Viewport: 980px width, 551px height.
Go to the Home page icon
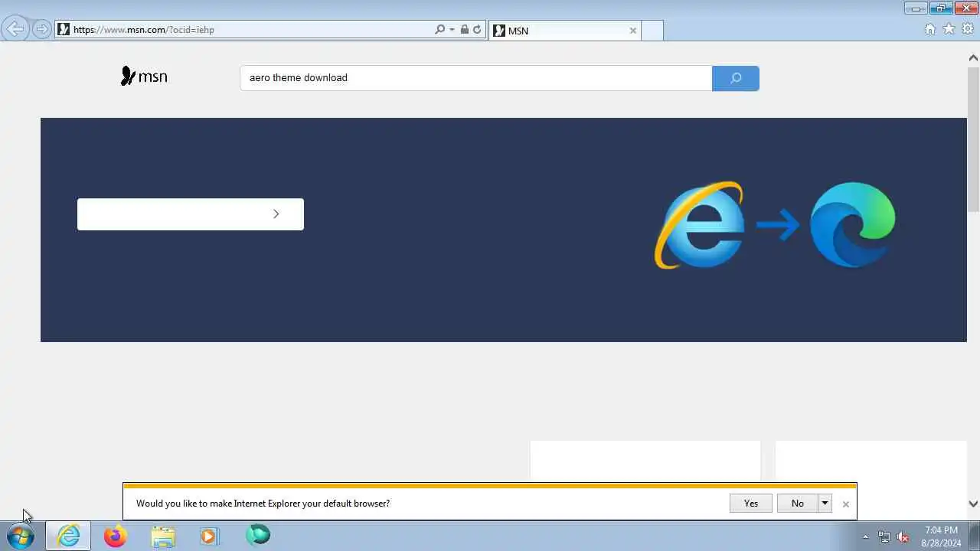(x=930, y=29)
